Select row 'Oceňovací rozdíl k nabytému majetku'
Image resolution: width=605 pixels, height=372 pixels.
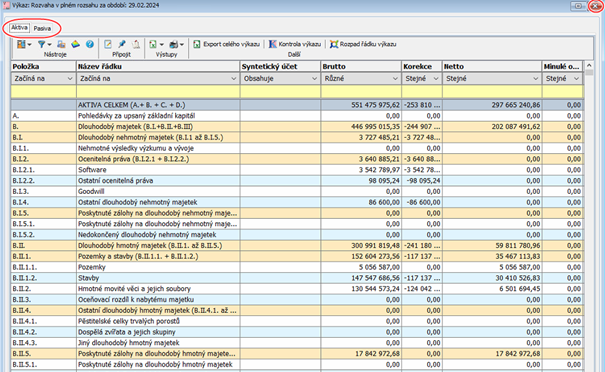297,299
